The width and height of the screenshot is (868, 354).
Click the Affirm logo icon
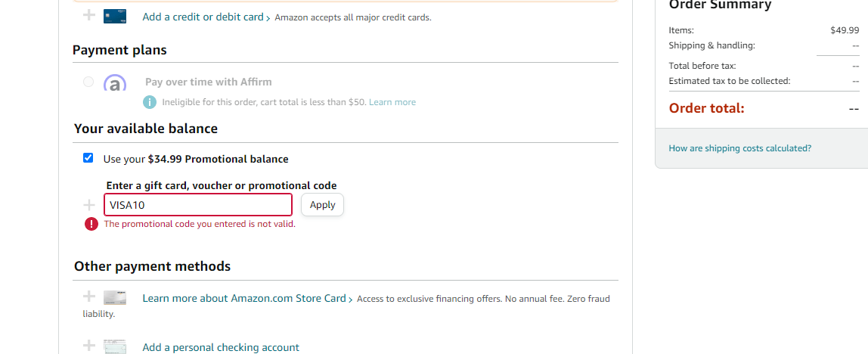pos(114,84)
